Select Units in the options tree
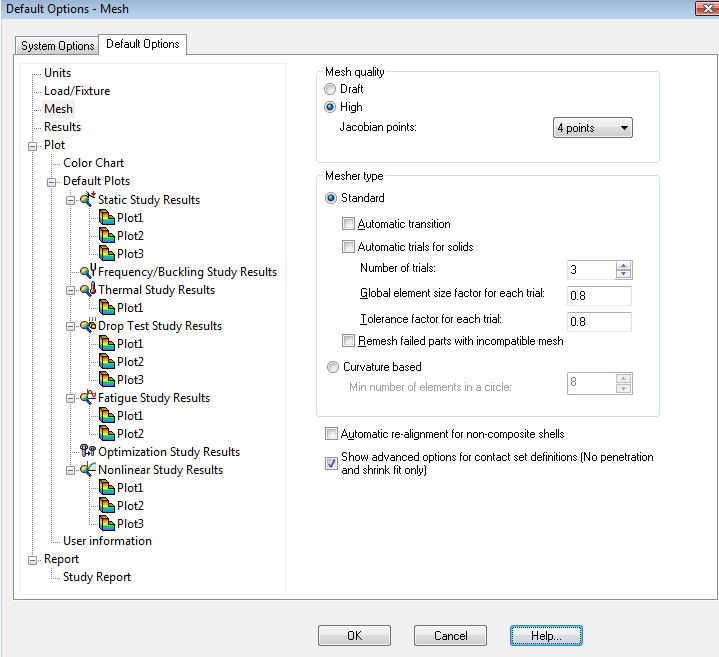 (57, 73)
